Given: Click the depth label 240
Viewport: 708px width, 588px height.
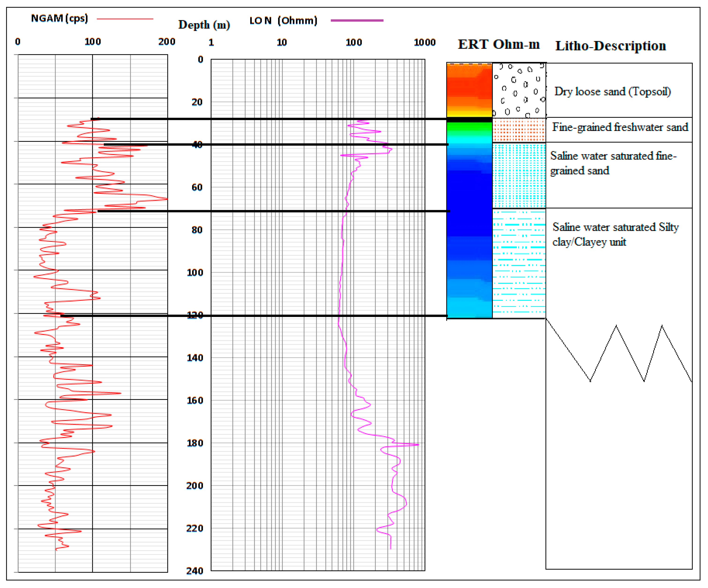Looking at the screenshot, I should [195, 571].
